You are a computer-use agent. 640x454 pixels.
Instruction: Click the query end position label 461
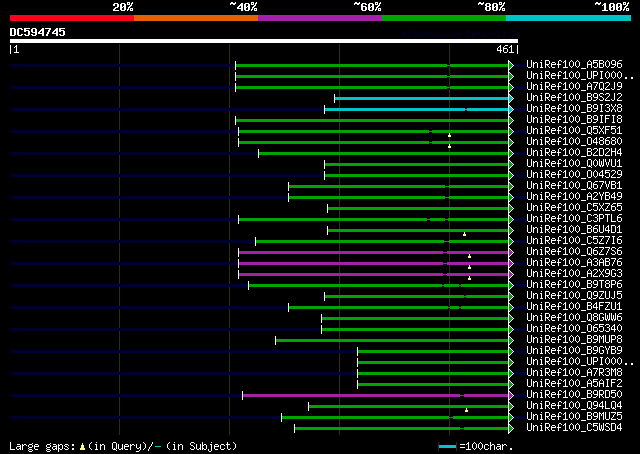pos(505,49)
